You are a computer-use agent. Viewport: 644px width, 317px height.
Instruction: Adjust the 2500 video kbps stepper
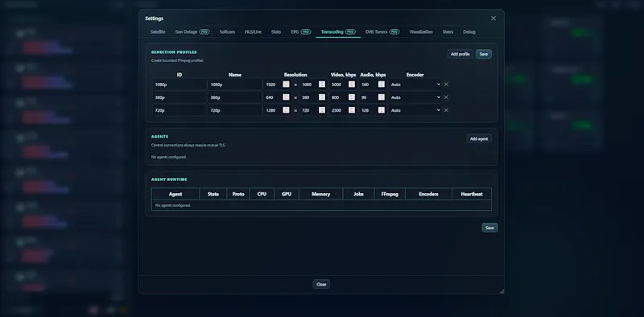[x=352, y=110]
